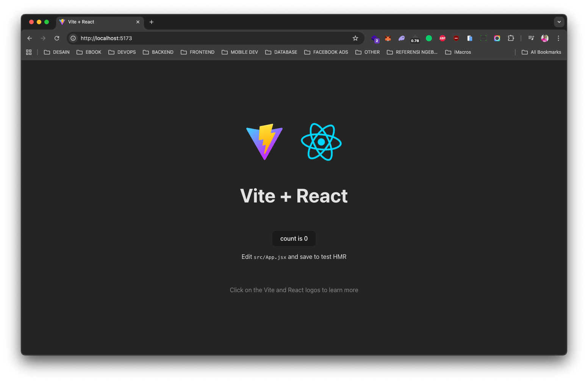The width and height of the screenshot is (588, 383).
Task: Open a new tab with plus button
Action: (x=152, y=22)
